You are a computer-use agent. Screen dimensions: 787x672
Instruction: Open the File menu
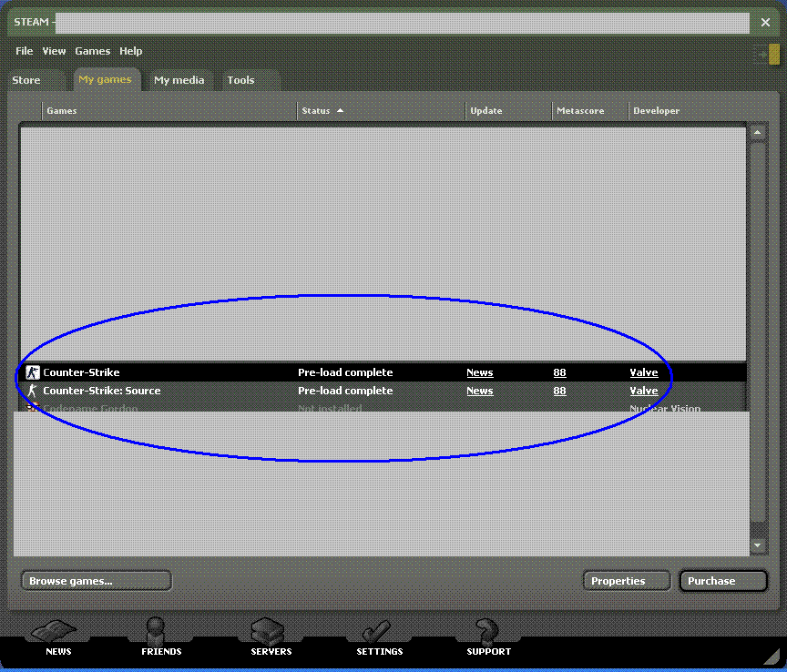24,51
